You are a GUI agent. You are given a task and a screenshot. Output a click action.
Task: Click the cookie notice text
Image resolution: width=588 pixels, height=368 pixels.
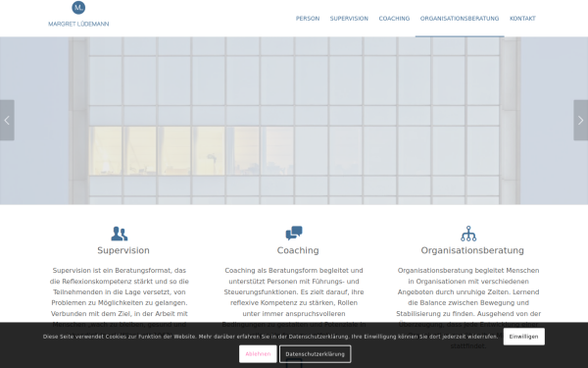click(x=270, y=337)
